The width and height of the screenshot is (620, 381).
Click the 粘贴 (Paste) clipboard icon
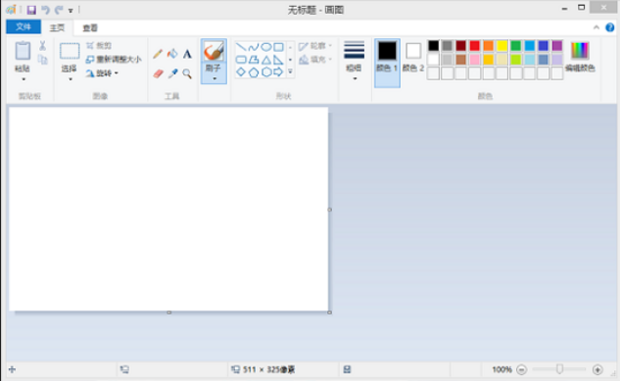[23, 51]
